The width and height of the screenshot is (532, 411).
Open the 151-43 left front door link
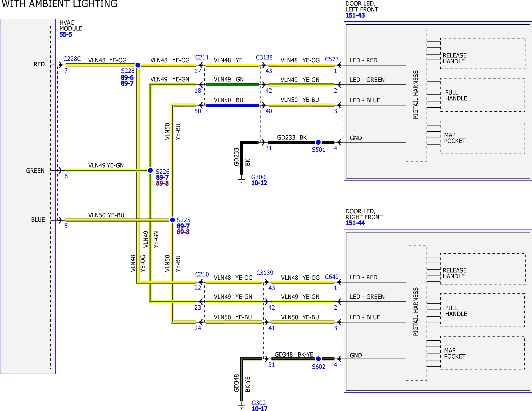(x=355, y=15)
